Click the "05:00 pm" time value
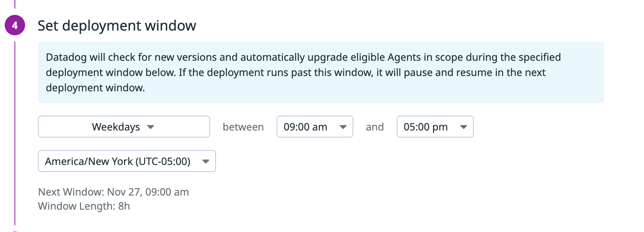The image size is (644, 232). click(425, 127)
